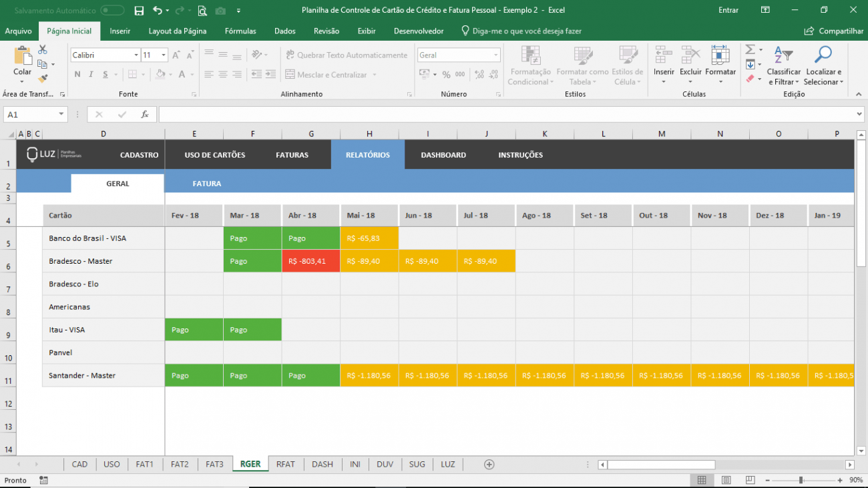
Task: Switch to Page Layout view icon in status bar
Action: pos(726,480)
